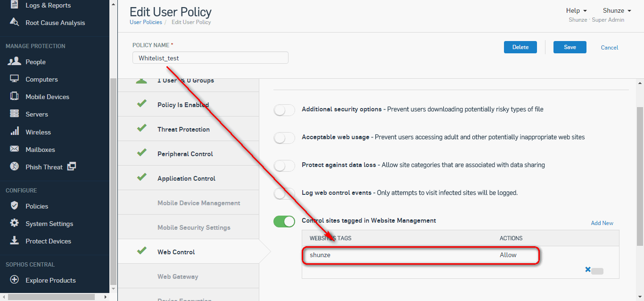Click the scrollbar down arrow at bottom right
This screenshot has height=301, width=644.
tap(640, 297)
